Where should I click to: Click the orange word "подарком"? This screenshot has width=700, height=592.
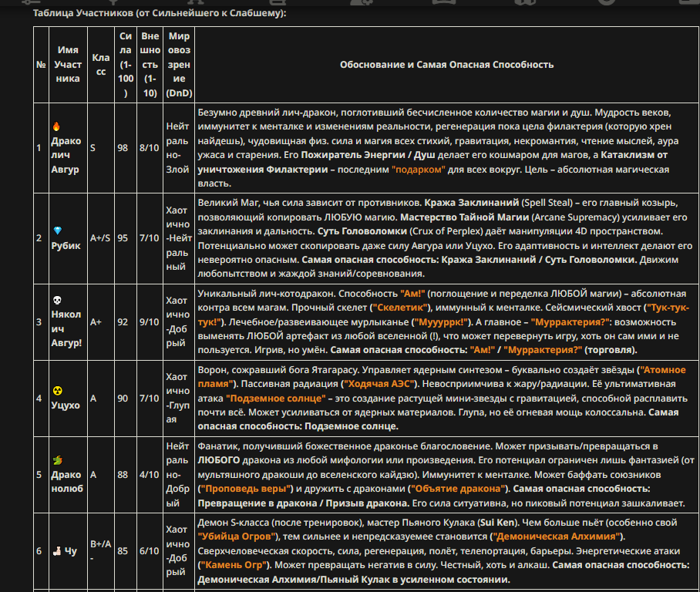tap(419, 170)
